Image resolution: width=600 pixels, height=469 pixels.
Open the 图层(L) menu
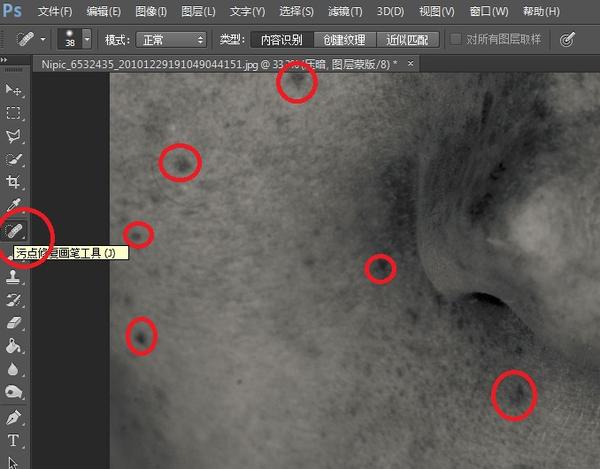(198, 11)
